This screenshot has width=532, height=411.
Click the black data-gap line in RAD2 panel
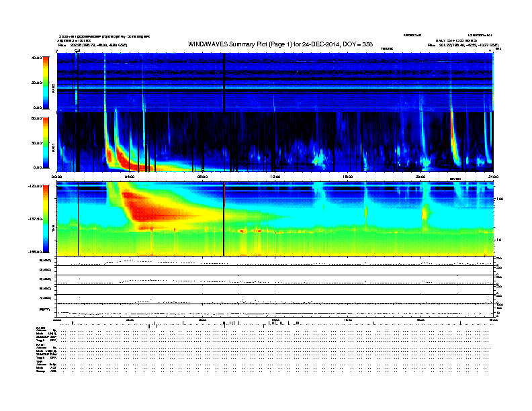pyautogui.click(x=224, y=82)
